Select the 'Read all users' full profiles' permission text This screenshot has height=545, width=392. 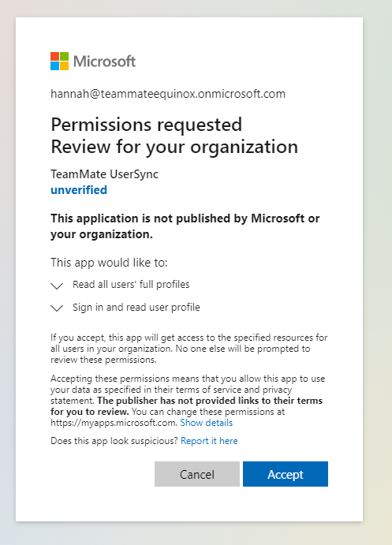[x=131, y=284]
